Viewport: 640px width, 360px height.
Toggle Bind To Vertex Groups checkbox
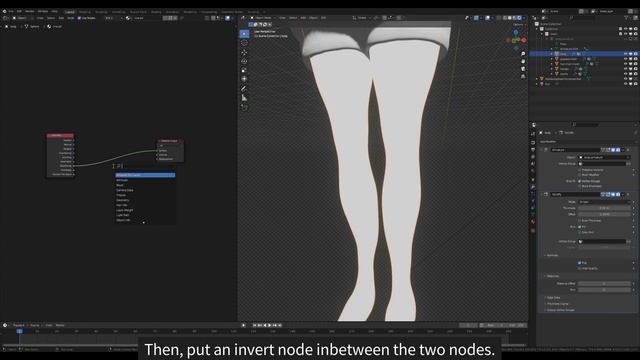(580, 181)
